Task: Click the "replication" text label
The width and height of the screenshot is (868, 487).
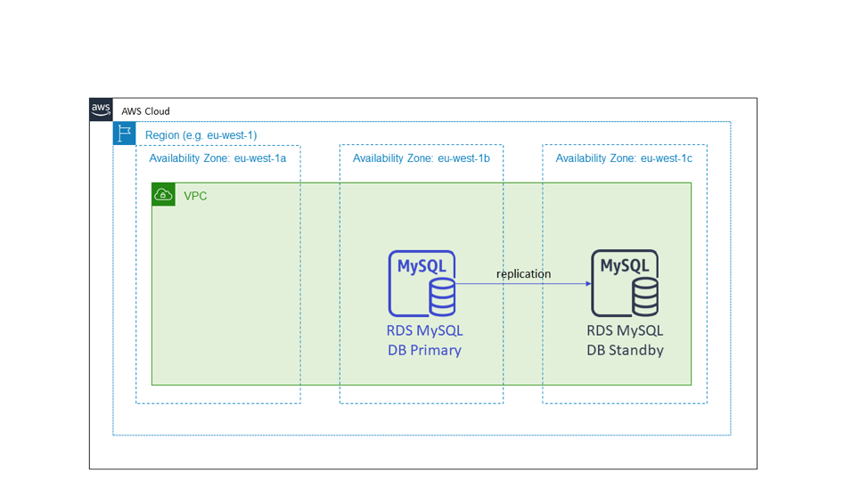Action: point(523,273)
